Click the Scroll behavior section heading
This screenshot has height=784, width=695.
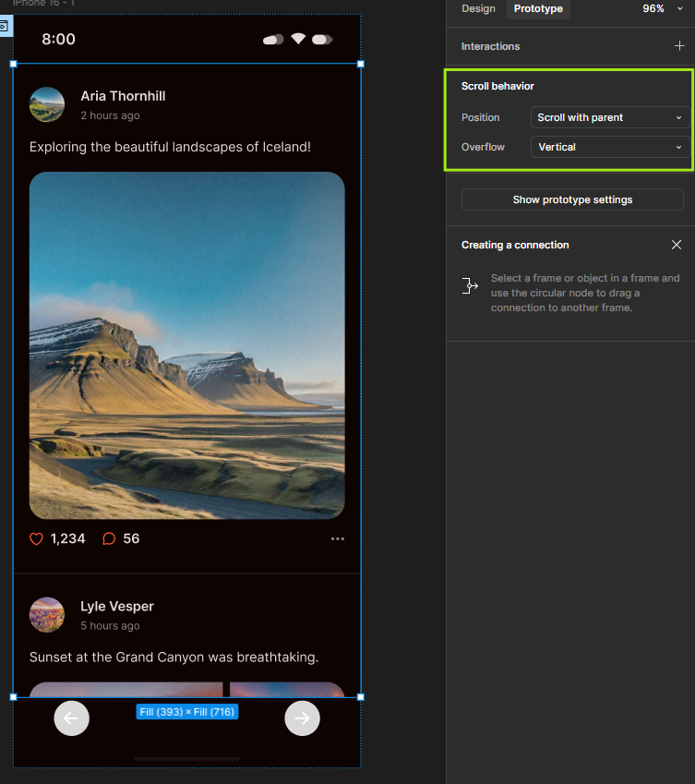pos(497,86)
